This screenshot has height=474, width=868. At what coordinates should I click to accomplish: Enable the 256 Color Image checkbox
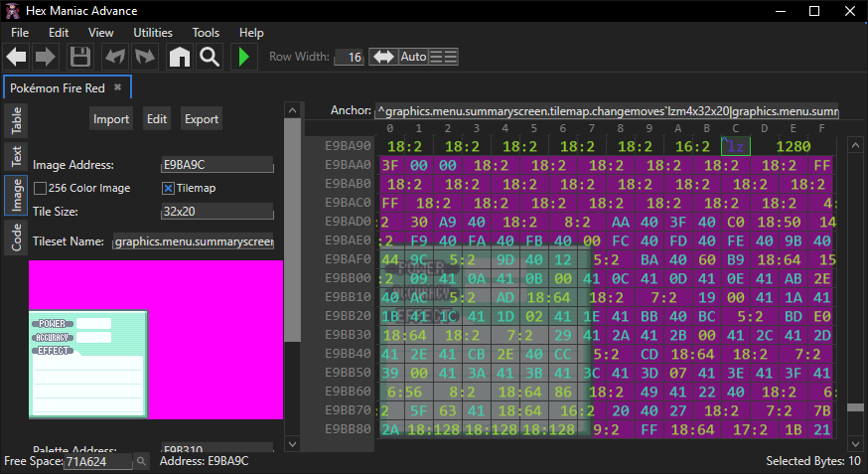(x=41, y=188)
